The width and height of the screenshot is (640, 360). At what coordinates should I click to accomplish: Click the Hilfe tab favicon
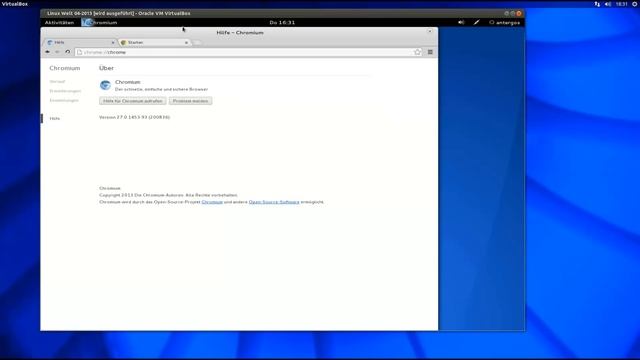click(x=50, y=42)
